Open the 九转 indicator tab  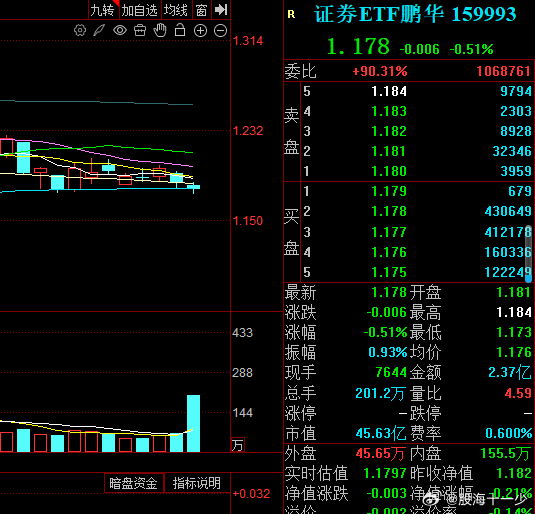(x=103, y=10)
